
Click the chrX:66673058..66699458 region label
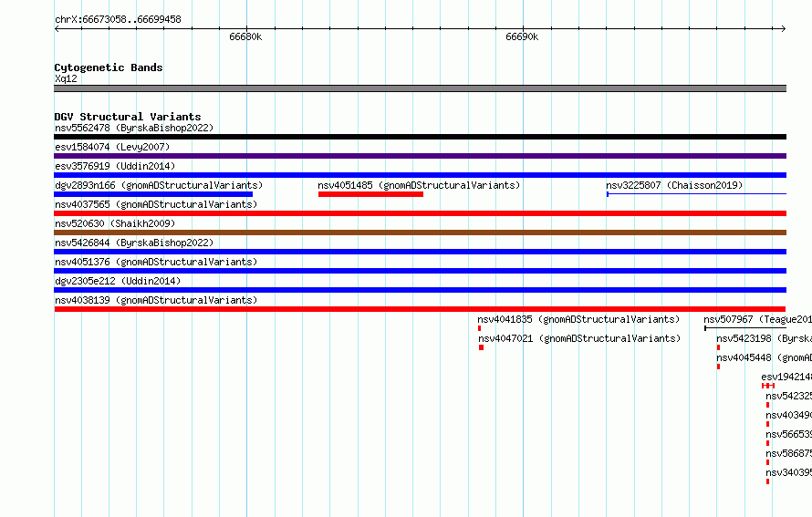pyautogui.click(x=118, y=20)
